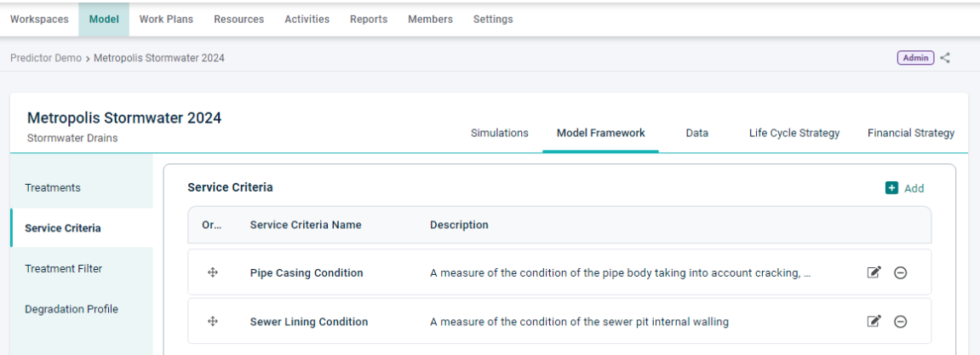Click the share icon next to Admin
This screenshot has width=980, height=355.
coord(945,58)
